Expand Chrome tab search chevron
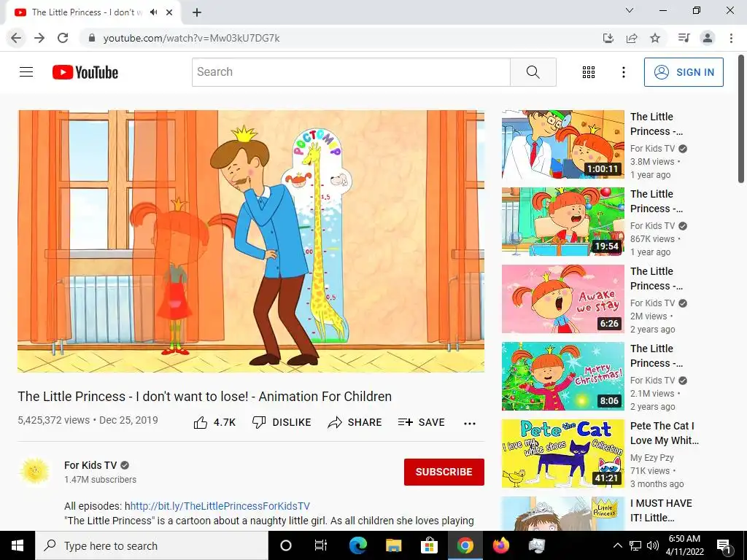 630,10
